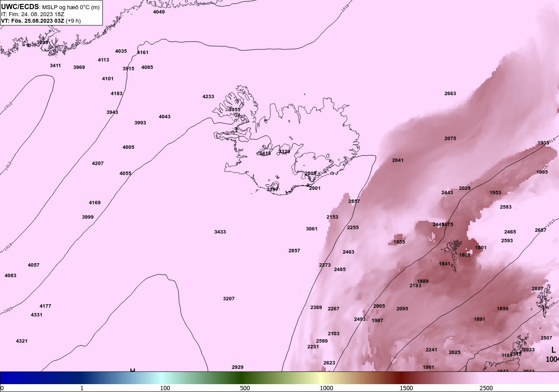Click the colour scale label 100
559x392 pixels.
165,388
